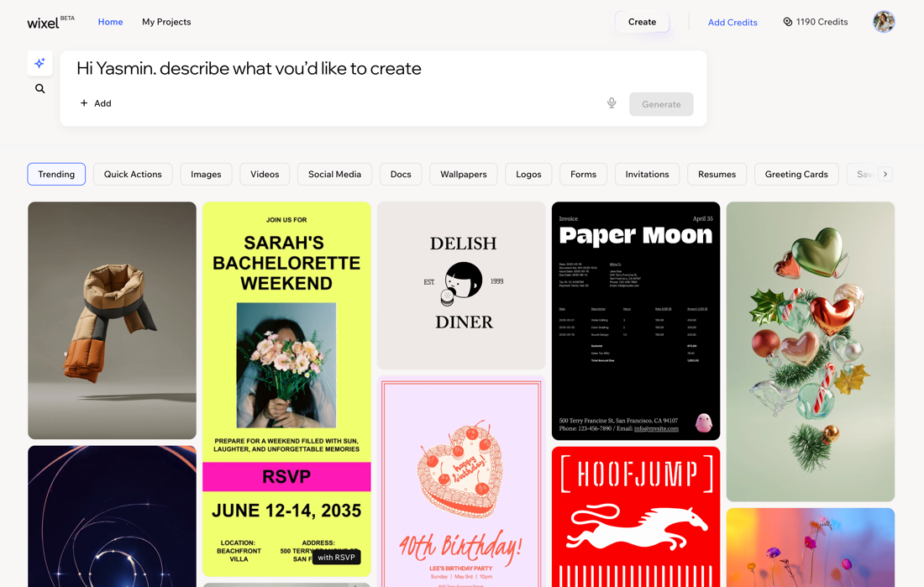This screenshot has width=924, height=587.
Task: Open search using the magnifier icon
Action: click(x=39, y=88)
